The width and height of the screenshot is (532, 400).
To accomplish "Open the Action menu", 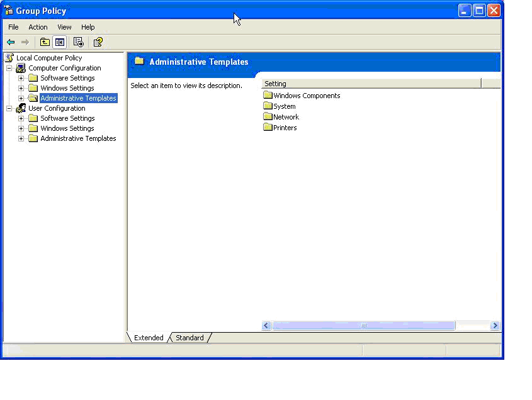I will point(38,27).
